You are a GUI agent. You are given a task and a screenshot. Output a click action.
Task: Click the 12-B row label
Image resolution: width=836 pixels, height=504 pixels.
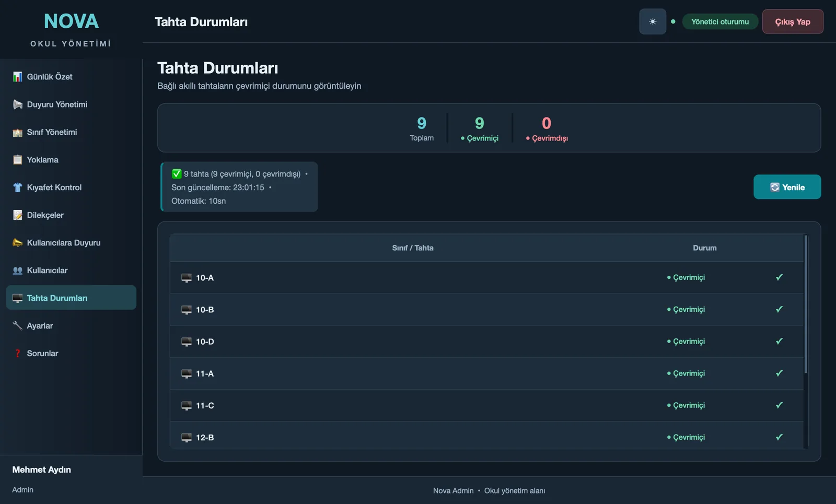coord(205,438)
